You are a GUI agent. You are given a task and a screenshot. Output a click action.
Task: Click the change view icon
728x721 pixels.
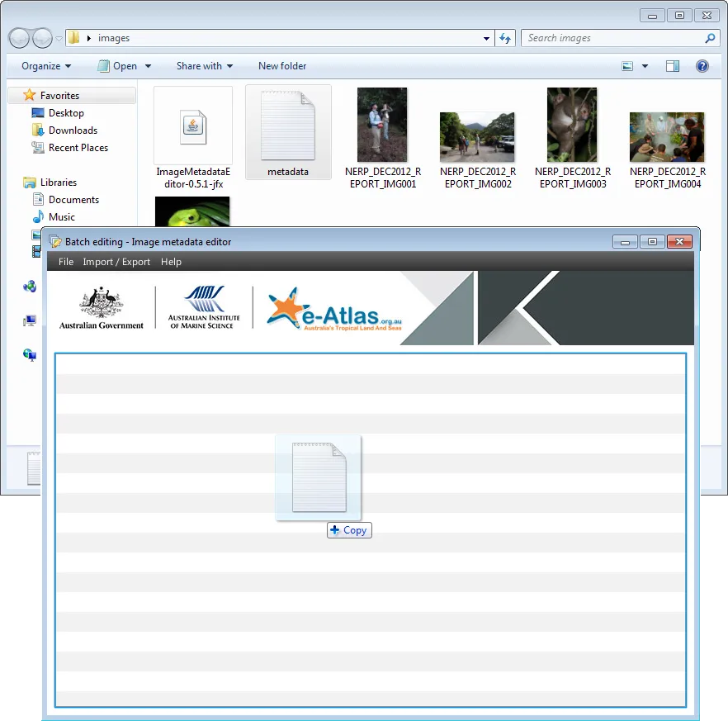627,66
